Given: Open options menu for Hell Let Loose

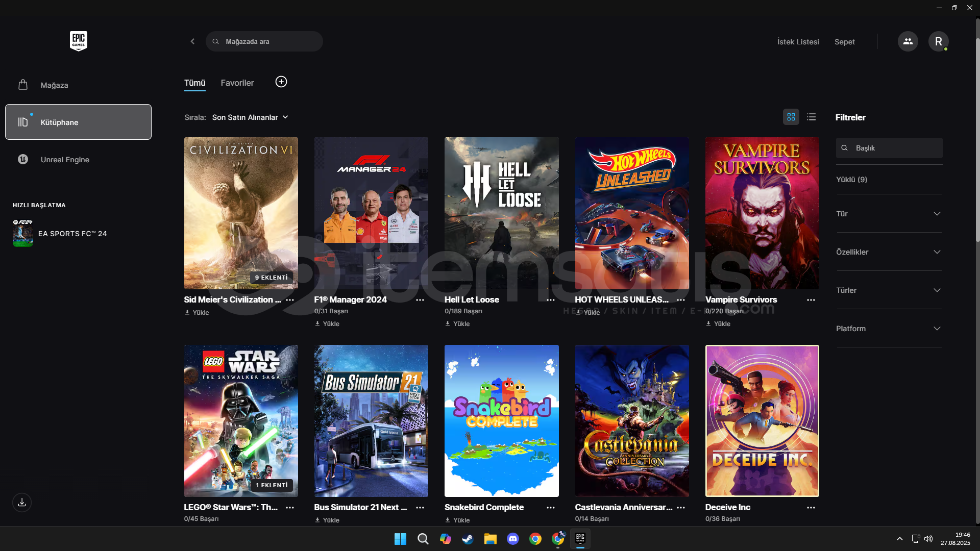Looking at the screenshot, I should (x=551, y=300).
